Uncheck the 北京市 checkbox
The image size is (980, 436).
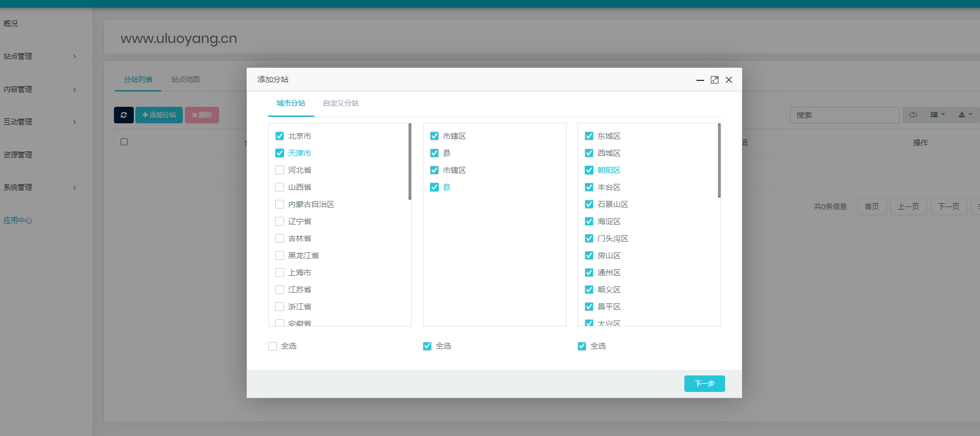pyautogui.click(x=280, y=136)
